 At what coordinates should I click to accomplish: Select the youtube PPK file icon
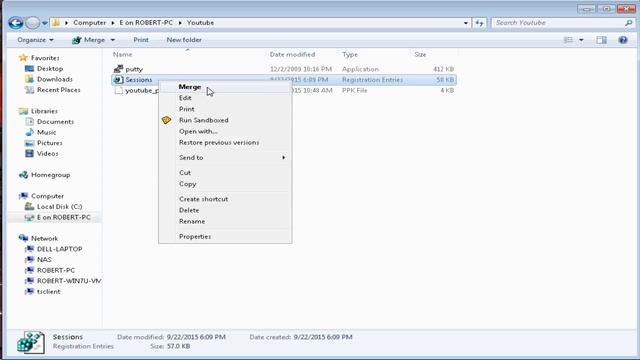[x=118, y=90]
